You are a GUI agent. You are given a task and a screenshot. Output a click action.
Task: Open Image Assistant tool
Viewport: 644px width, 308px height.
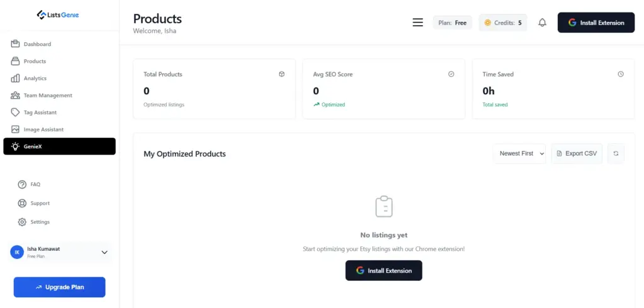60,129
